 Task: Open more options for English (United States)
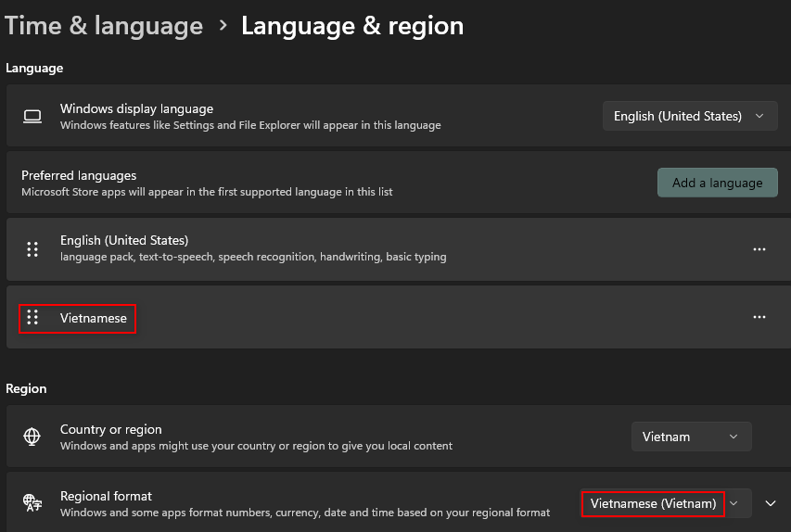pyautogui.click(x=759, y=249)
